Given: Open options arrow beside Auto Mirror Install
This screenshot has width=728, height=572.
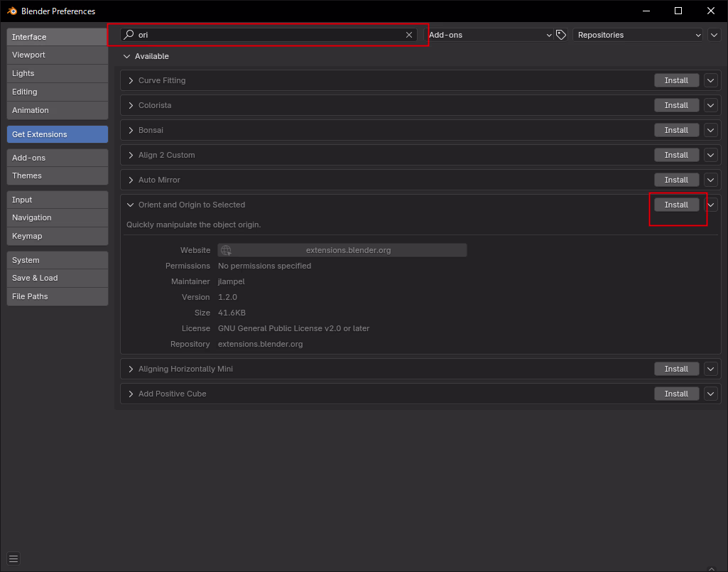Looking at the screenshot, I should 711,180.
